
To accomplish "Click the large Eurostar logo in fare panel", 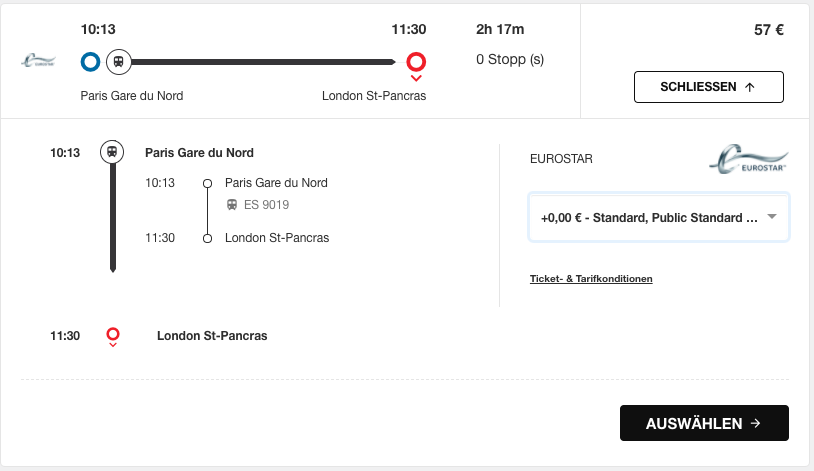I will coord(749,159).
